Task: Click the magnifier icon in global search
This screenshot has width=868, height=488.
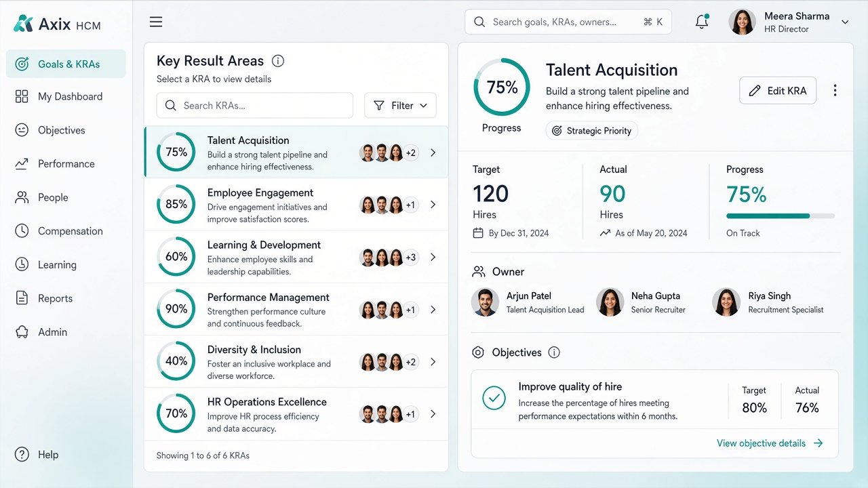Action: tap(479, 22)
